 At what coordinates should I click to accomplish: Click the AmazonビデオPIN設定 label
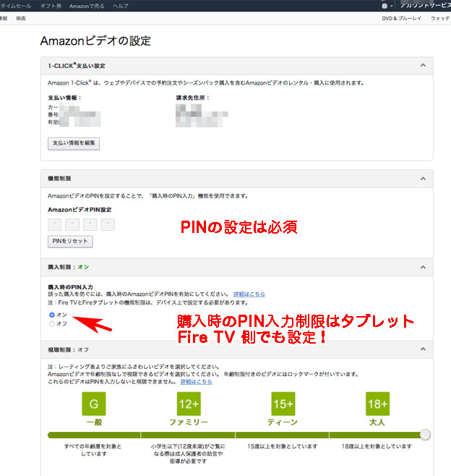[80, 210]
